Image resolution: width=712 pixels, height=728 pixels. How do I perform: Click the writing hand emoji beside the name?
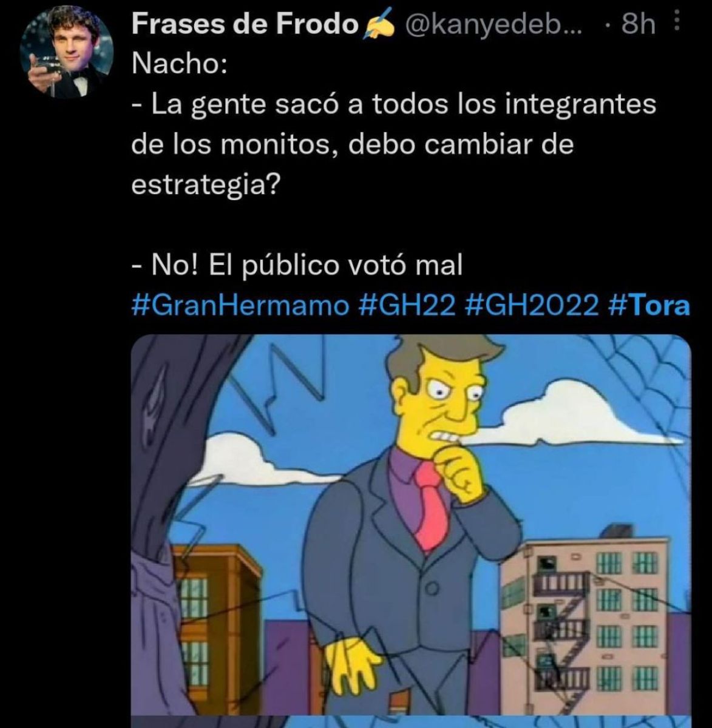(x=378, y=24)
